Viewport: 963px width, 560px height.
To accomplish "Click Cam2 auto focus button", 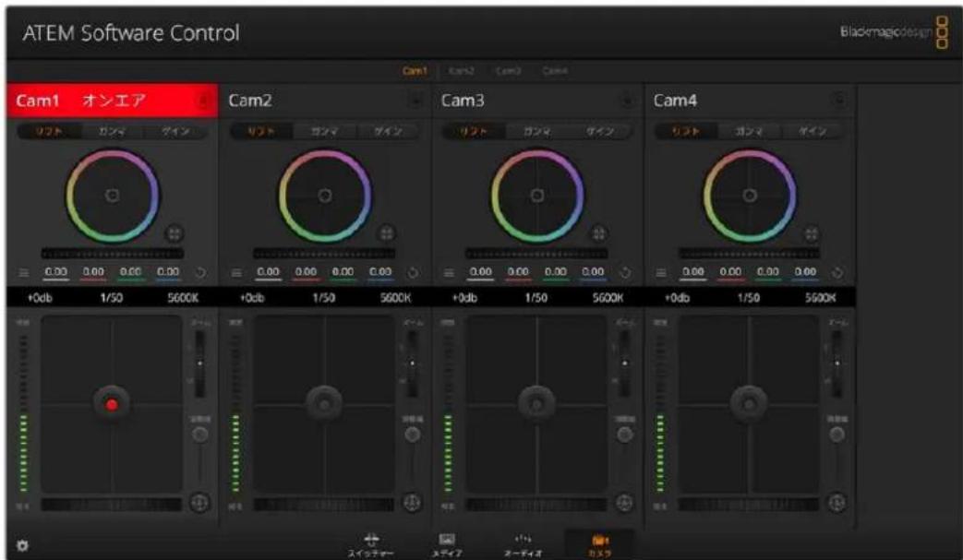I will pyautogui.click(x=412, y=503).
